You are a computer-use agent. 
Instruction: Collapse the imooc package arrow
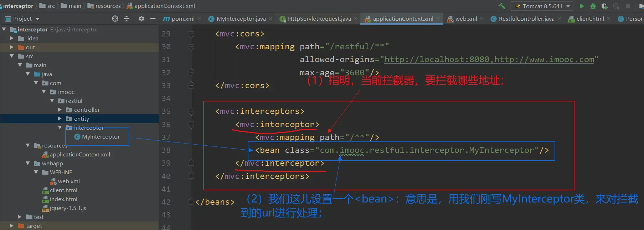[44, 92]
